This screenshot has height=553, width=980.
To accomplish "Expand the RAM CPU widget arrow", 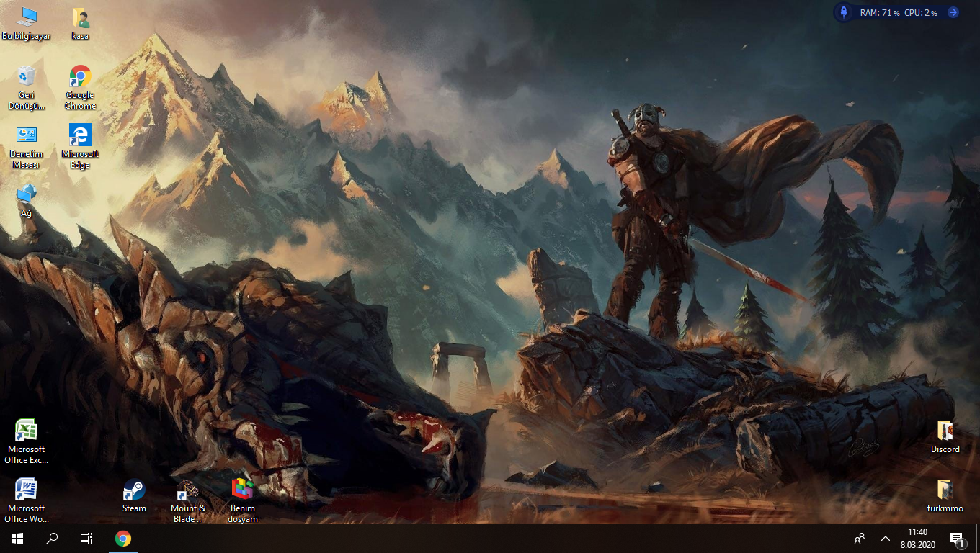I will point(953,12).
